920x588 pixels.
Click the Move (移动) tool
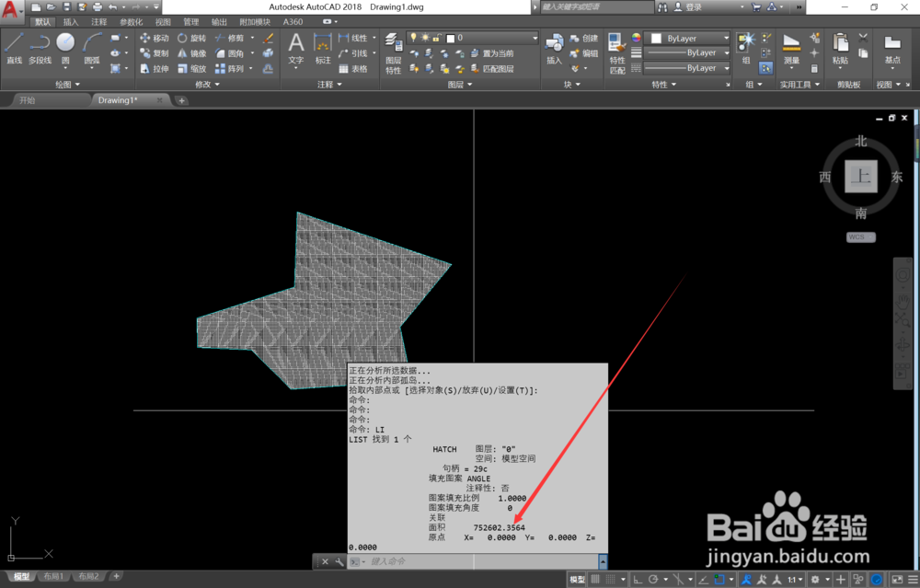click(x=155, y=38)
